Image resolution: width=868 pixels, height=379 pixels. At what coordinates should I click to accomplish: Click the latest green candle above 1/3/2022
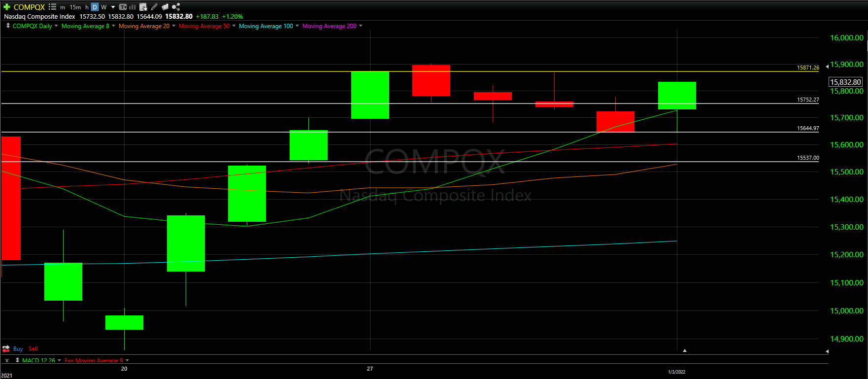pyautogui.click(x=677, y=96)
